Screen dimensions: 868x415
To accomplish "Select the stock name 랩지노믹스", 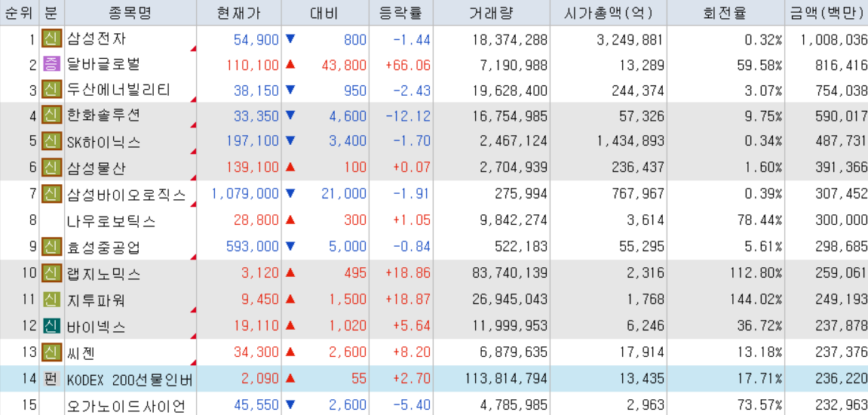I will [103, 273].
